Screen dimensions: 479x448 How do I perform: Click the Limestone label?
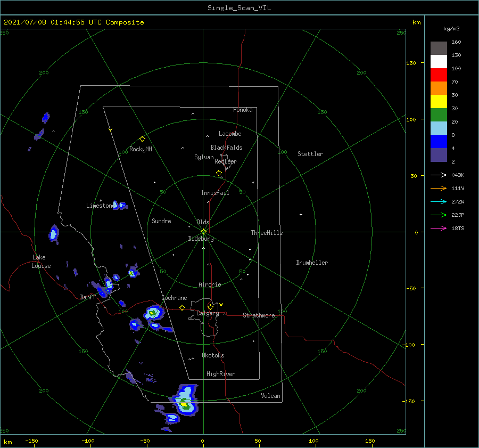[100, 206]
